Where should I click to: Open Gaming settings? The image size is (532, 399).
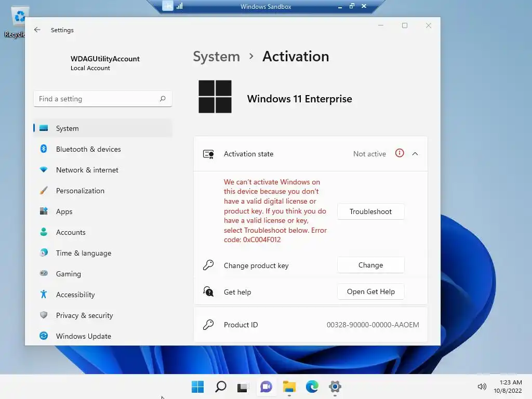tap(103, 273)
